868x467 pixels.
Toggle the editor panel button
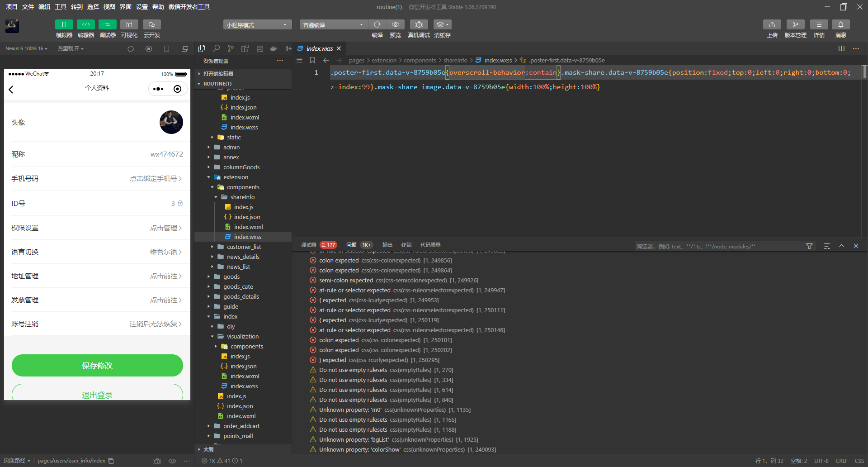click(85, 24)
